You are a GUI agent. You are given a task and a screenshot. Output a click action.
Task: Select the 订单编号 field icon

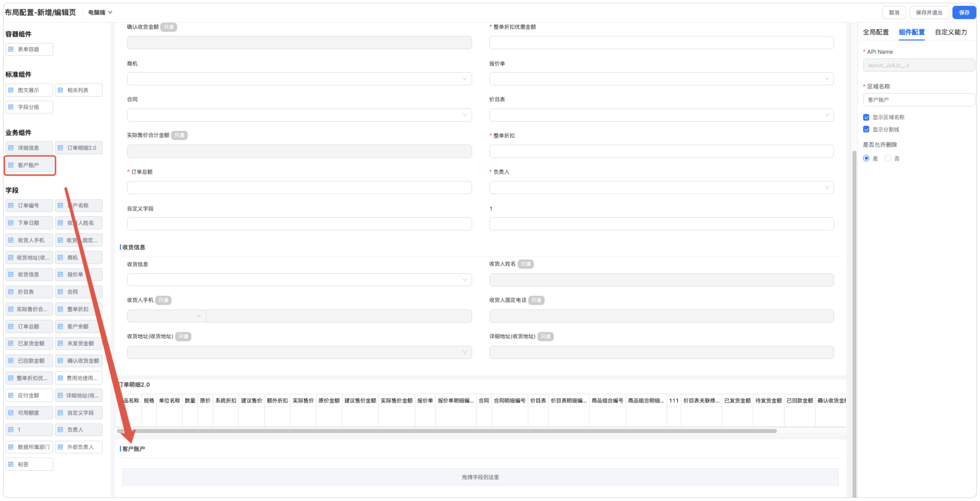(x=11, y=206)
